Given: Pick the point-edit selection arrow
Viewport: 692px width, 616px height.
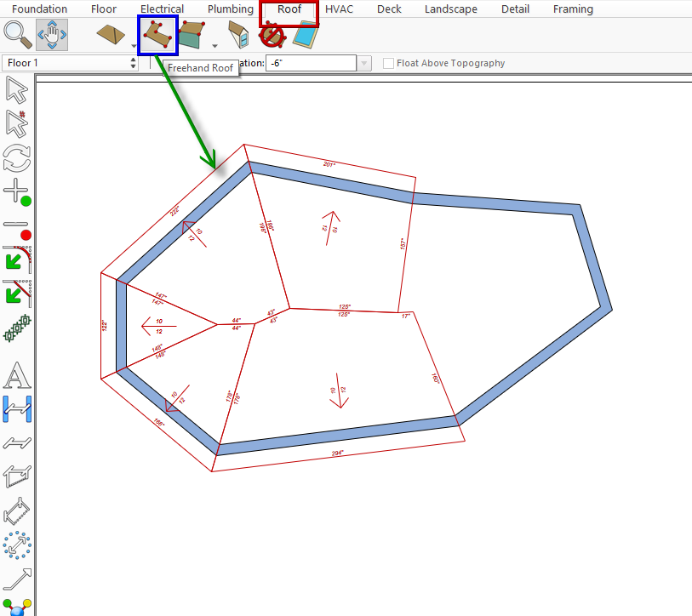Looking at the screenshot, I should pyautogui.click(x=17, y=124).
